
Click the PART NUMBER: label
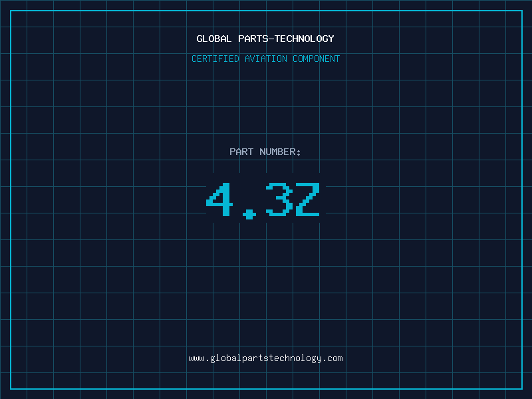[x=265, y=152]
